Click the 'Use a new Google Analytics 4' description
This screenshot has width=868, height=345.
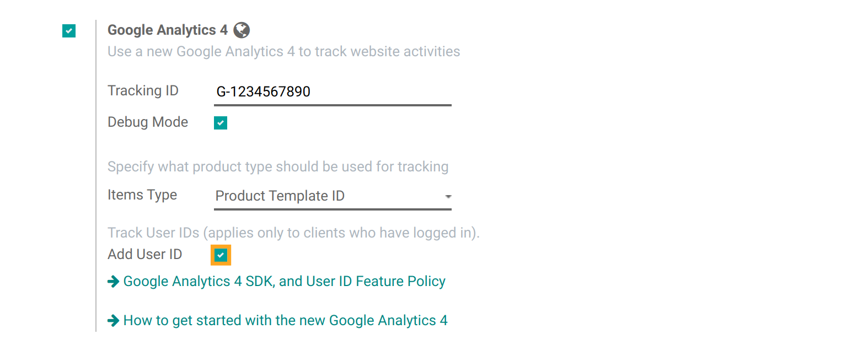pyautogui.click(x=283, y=52)
